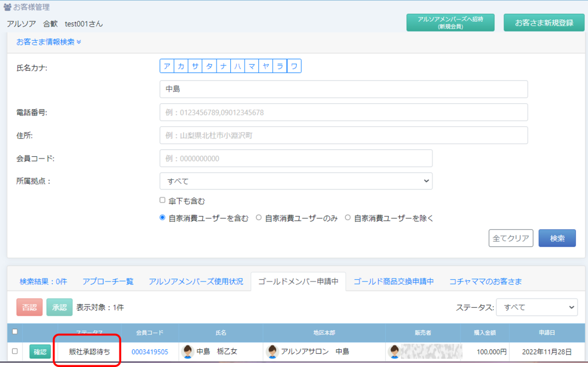Viewport: 588px width, 367px height.
Task: Click avatar icon beside アルソアサロン 中島
Action: click(x=272, y=351)
